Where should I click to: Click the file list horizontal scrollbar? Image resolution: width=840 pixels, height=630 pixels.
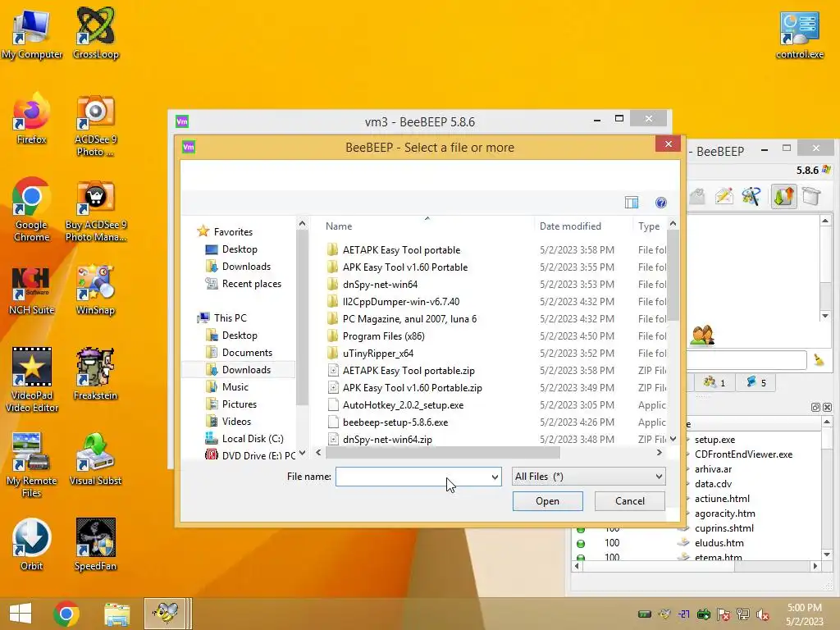pos(442,453)
